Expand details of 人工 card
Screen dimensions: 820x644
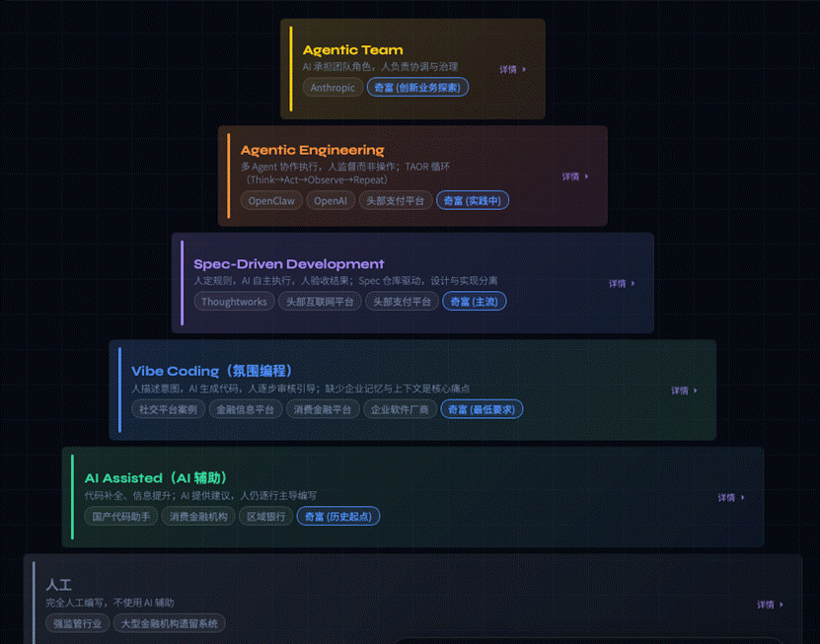[770, 605]
